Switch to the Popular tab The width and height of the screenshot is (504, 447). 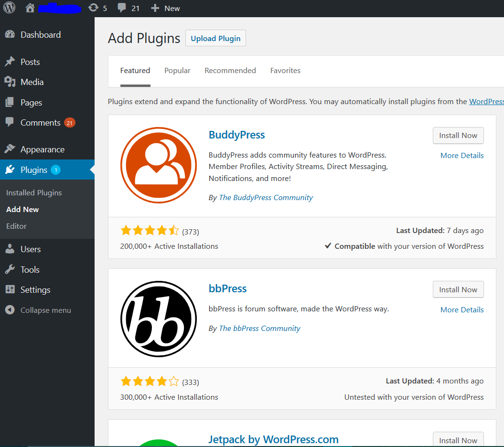[177, 71]
